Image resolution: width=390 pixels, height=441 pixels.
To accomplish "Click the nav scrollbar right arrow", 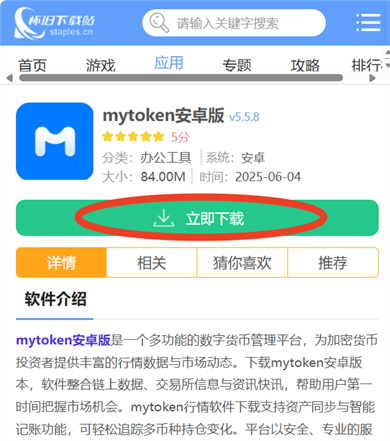I will click(x=373, y=78).
